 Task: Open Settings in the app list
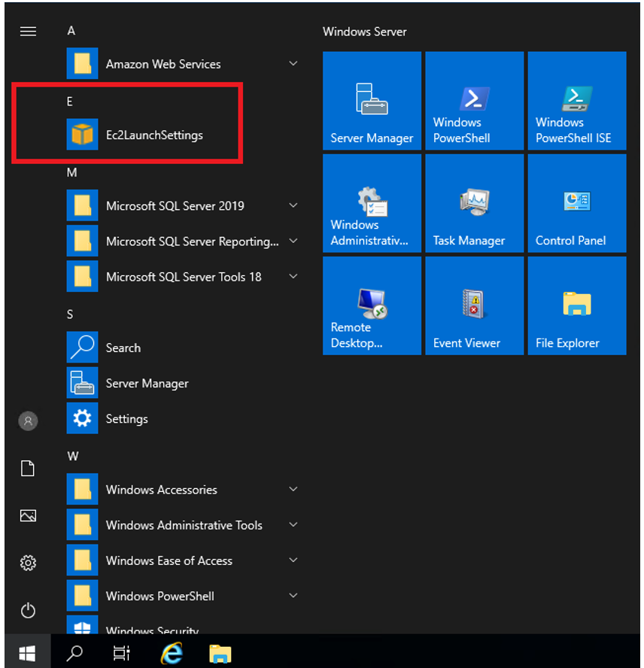126,419
